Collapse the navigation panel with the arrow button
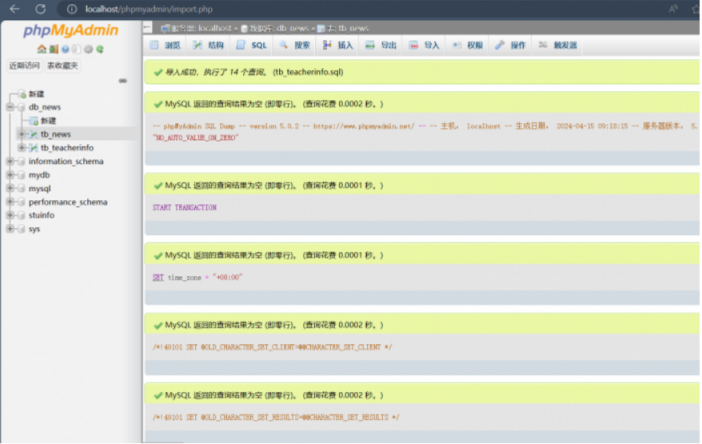 pos(148,28)
